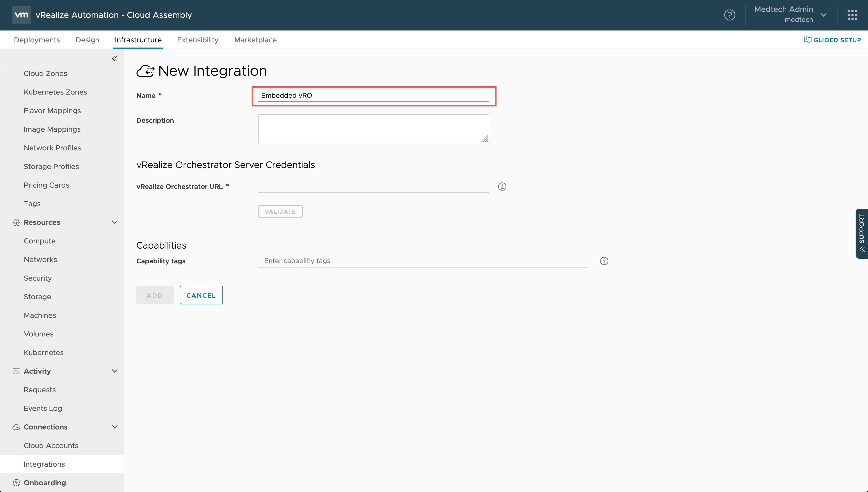Collapse the Resources section chevron

[114, 222]
